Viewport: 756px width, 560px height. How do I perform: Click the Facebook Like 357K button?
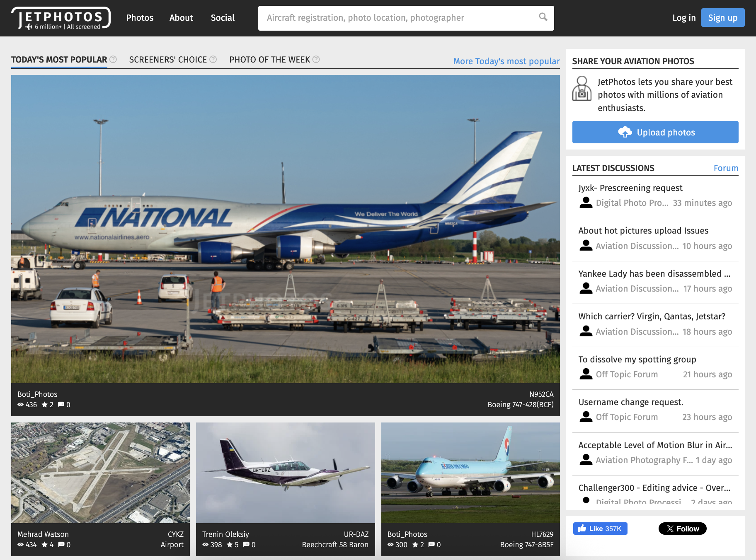click(x=600, y=529)
